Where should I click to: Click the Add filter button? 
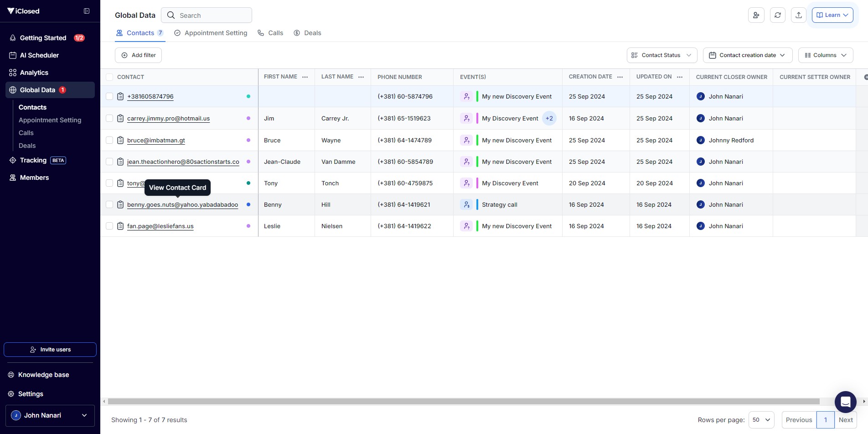point(138,55)
